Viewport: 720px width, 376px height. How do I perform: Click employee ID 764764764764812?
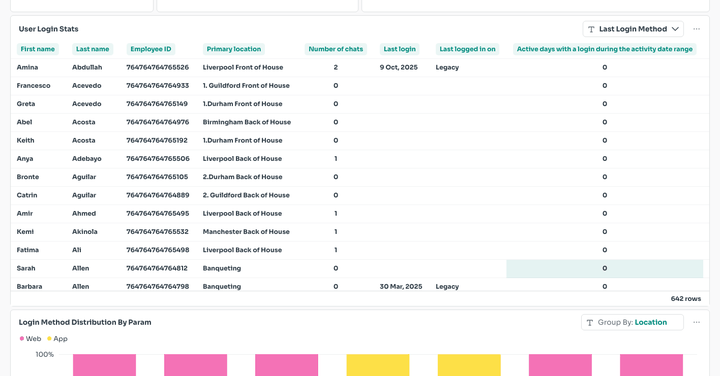pyautogui.click(x=157, y=268)
